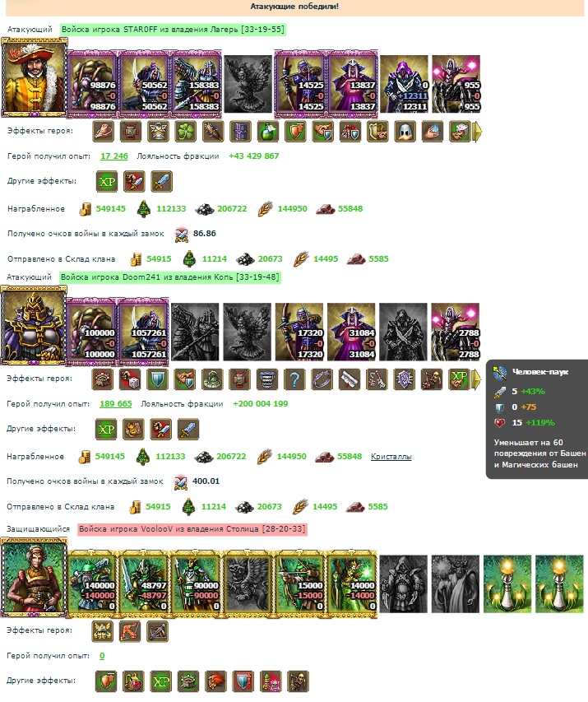Click the green potion hero effect icon
The image size is (588, 702).
click(x=268, y=132)
